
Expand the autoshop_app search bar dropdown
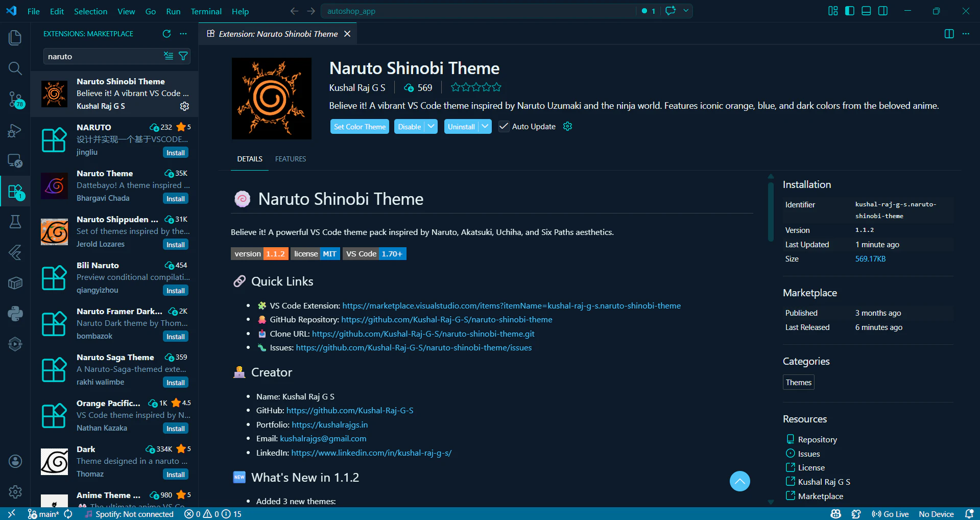[x=686, y=11]
